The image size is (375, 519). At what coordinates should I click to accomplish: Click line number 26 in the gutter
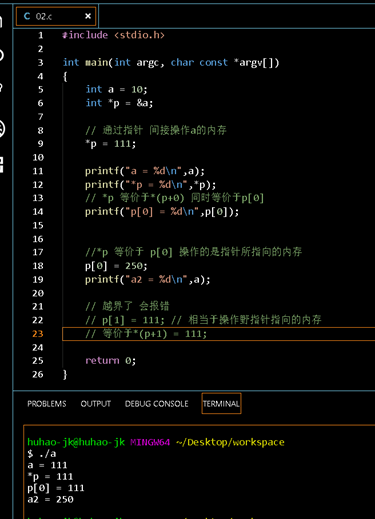pyautogui.click(x=38, y=374)
